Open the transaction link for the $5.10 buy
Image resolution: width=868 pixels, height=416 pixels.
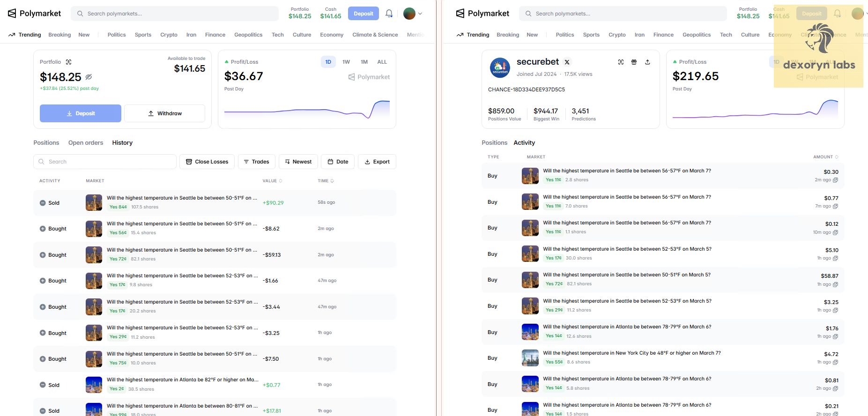point(836,258)
